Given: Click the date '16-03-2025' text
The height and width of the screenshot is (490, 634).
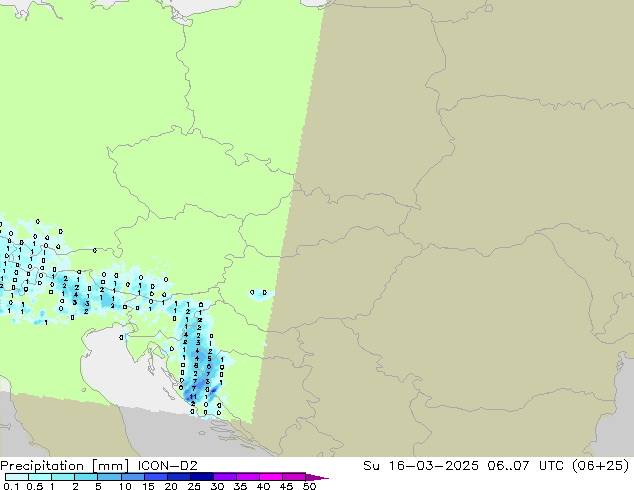Looking at the screenshot, I should pos(433,466).
